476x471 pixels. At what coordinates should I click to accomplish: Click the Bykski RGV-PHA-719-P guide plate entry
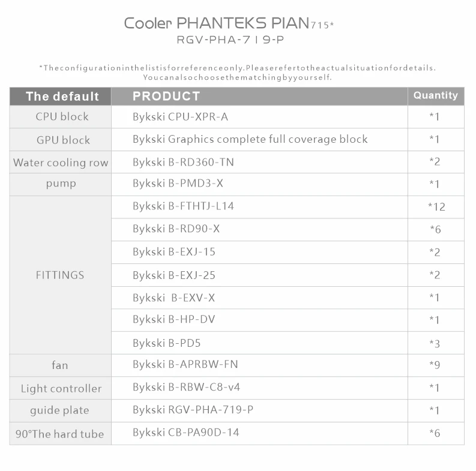point(193,410)
